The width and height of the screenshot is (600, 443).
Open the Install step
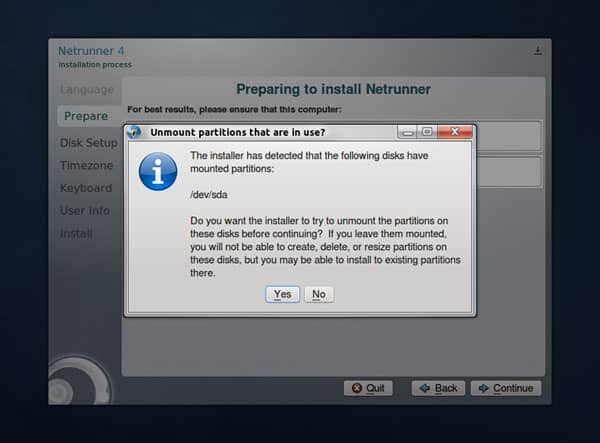click(x=76, y=233)
